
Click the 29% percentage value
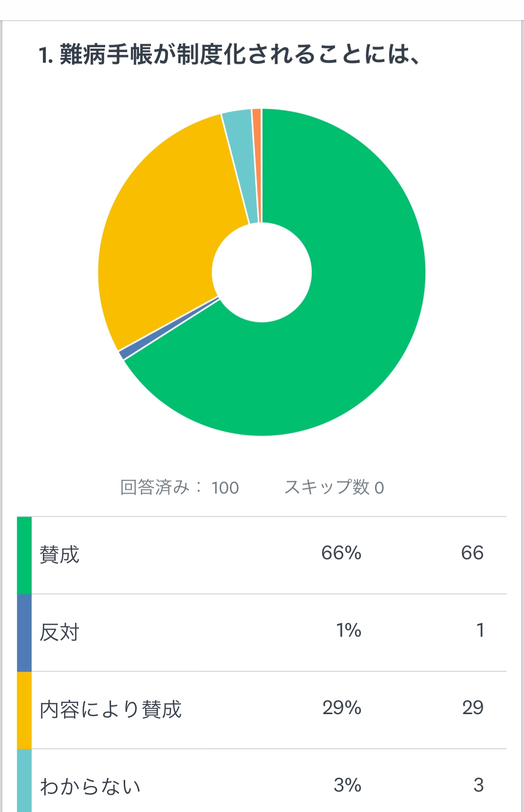[342, 708]
